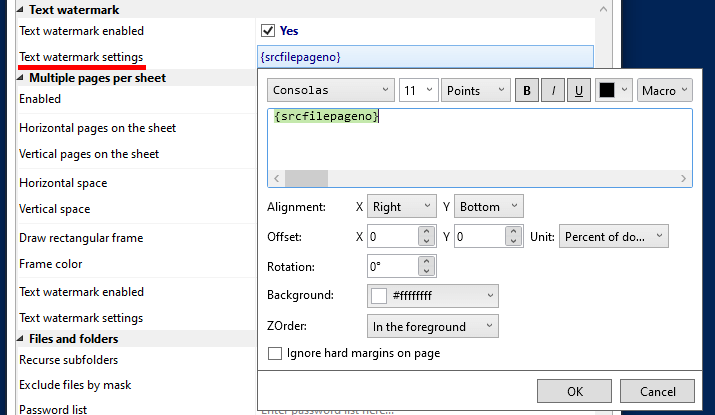Screen dimensions: 715x415
Task: Toggle Underline formatting button
Action: (579, 90)
